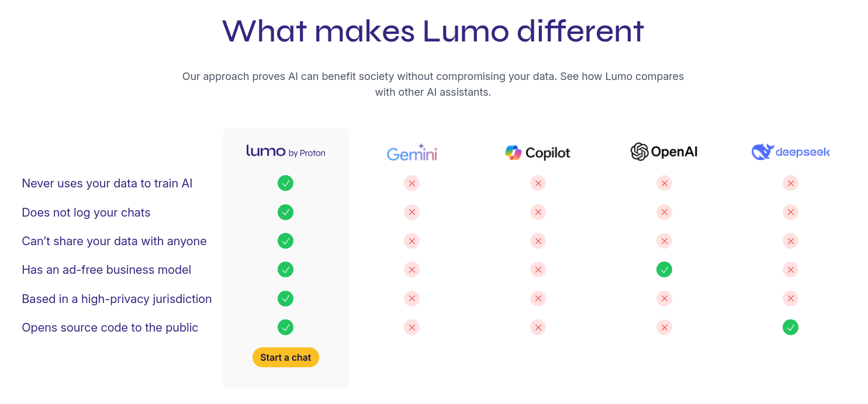This screenshot has height=404, width=868.
Task: Click the Lumo by Proton logo
Action: tap(285, 152)
